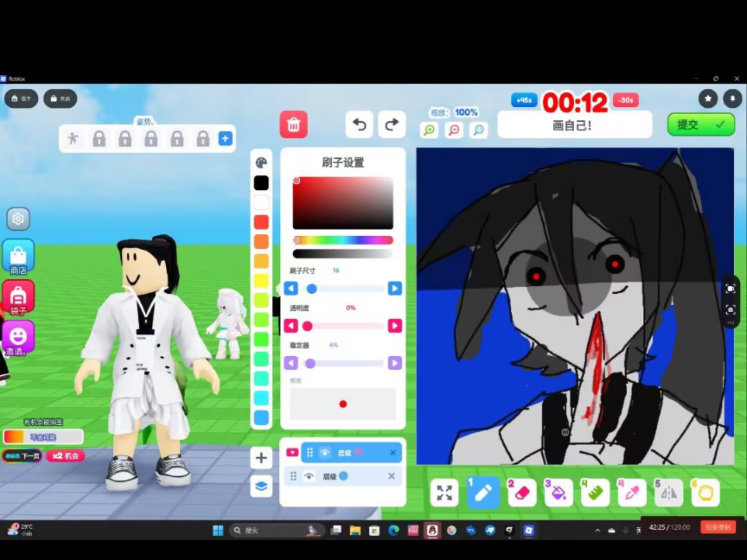747x560 pixels.
Task: Decrease transparency with pink left arrow
Action: [x=291, y=326]
